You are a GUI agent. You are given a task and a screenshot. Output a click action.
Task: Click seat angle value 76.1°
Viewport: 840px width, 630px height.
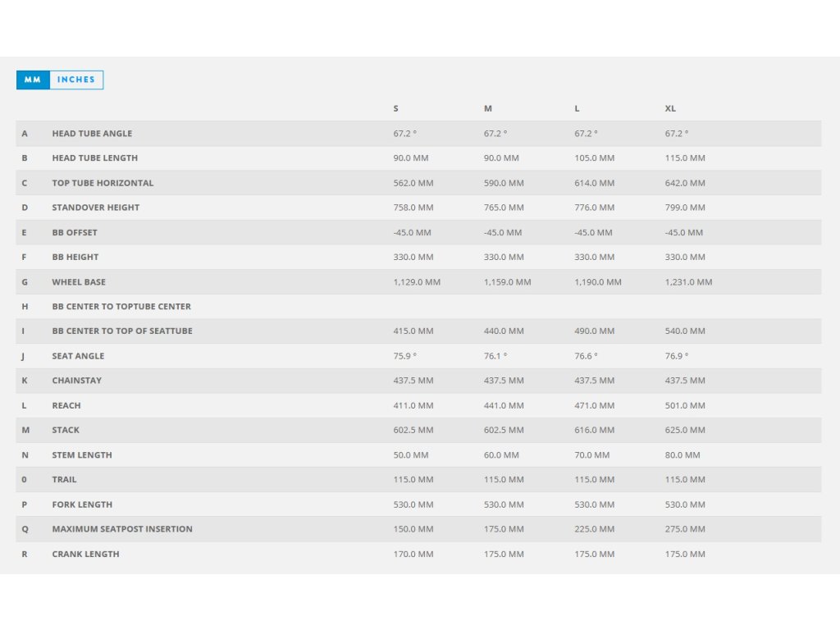point(495,356)
